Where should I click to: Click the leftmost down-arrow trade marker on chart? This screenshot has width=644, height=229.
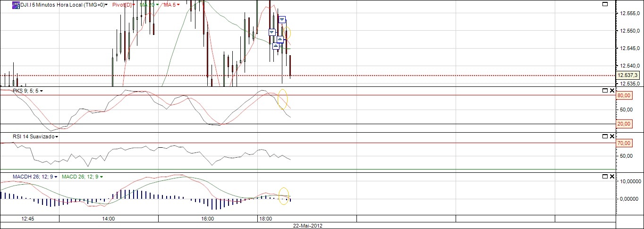point(272,32)
